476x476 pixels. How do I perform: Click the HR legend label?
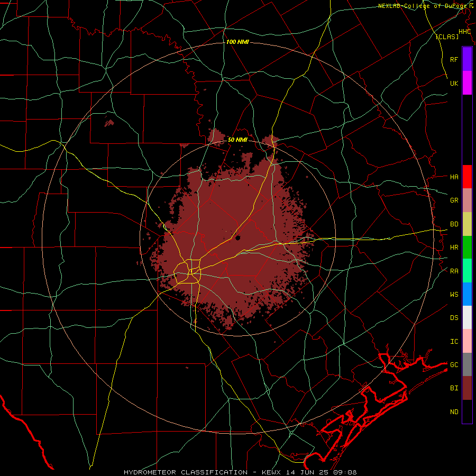(x=454, y=248)
